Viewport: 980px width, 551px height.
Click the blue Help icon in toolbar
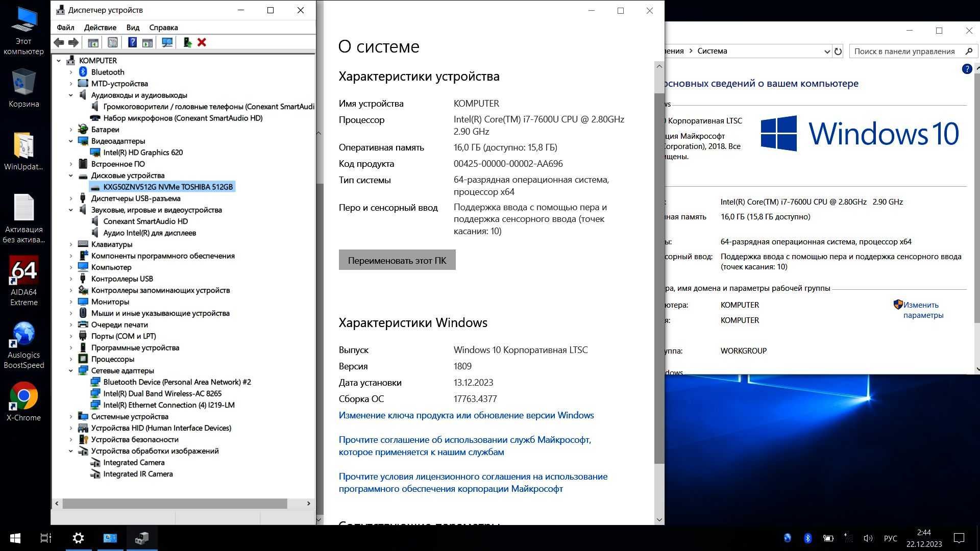pos(132,42)
